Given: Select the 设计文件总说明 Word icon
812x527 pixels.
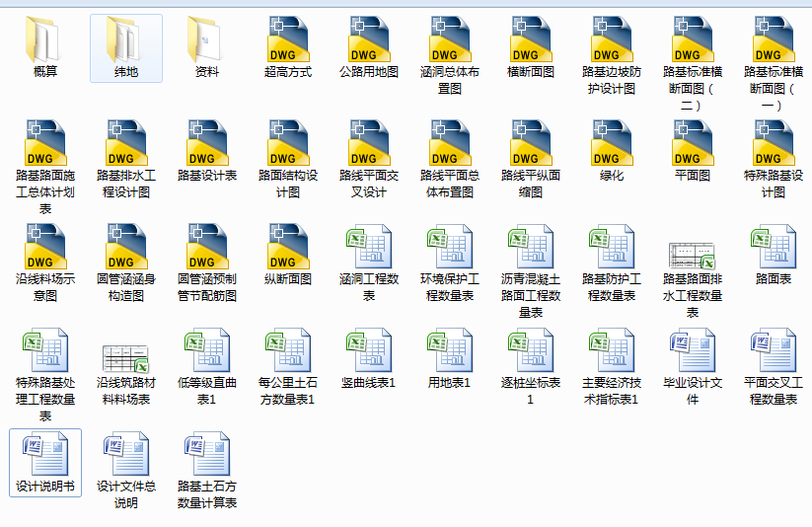Looking at the screenshot, I should pyautogui.click(x=126, y=454).
